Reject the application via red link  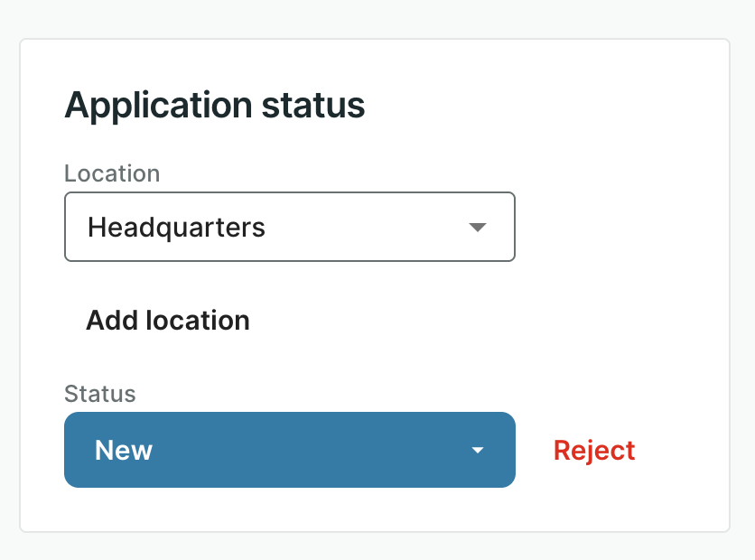[594, 450]
